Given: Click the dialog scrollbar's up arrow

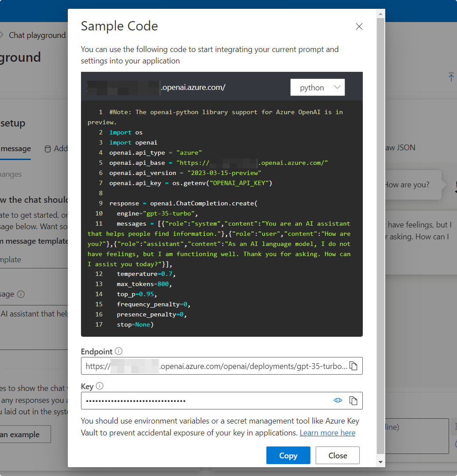Looking at the screenshot, I should coord(380,13).
